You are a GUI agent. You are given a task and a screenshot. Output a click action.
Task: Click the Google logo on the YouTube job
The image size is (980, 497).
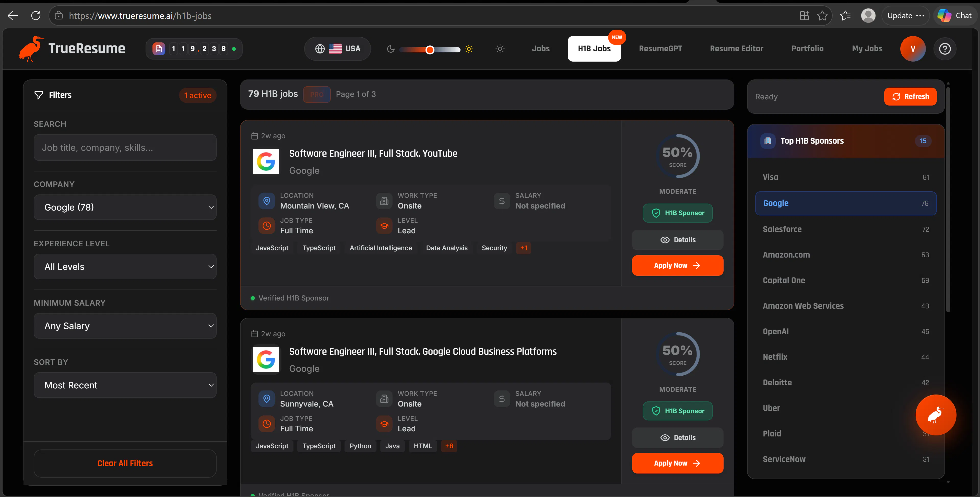(266, 162)
